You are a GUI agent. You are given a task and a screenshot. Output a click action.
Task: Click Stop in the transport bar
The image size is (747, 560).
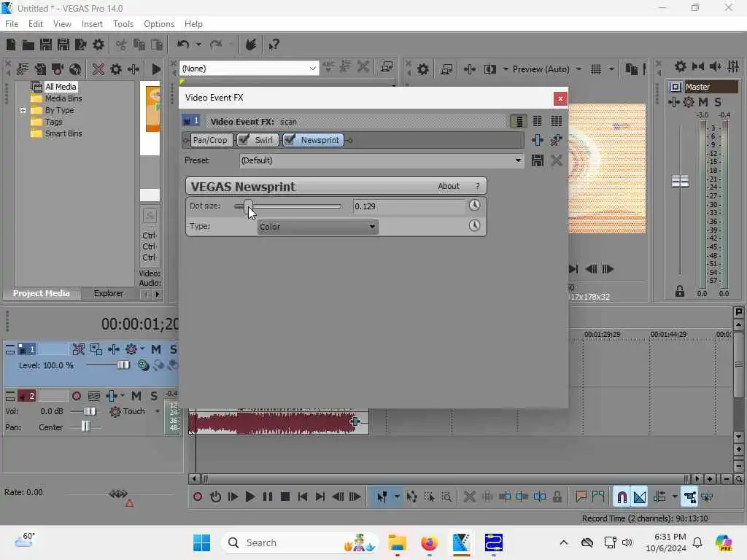coord(285,497)
